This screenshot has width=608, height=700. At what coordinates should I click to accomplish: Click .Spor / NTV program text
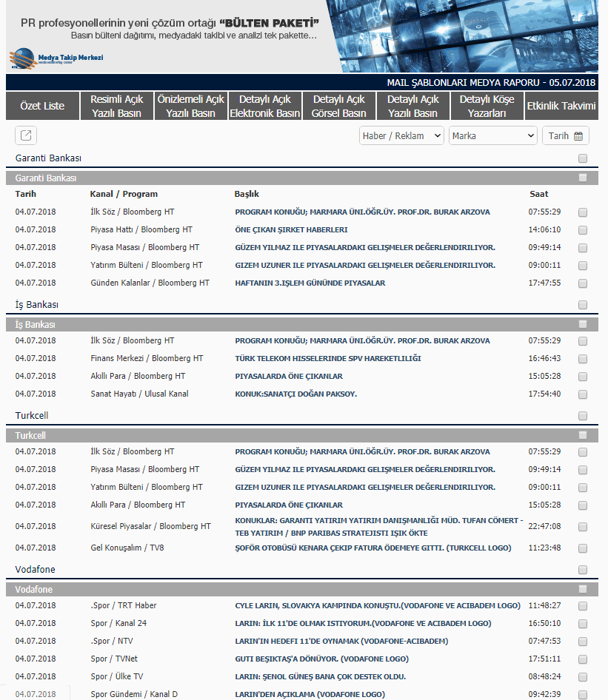112,641
